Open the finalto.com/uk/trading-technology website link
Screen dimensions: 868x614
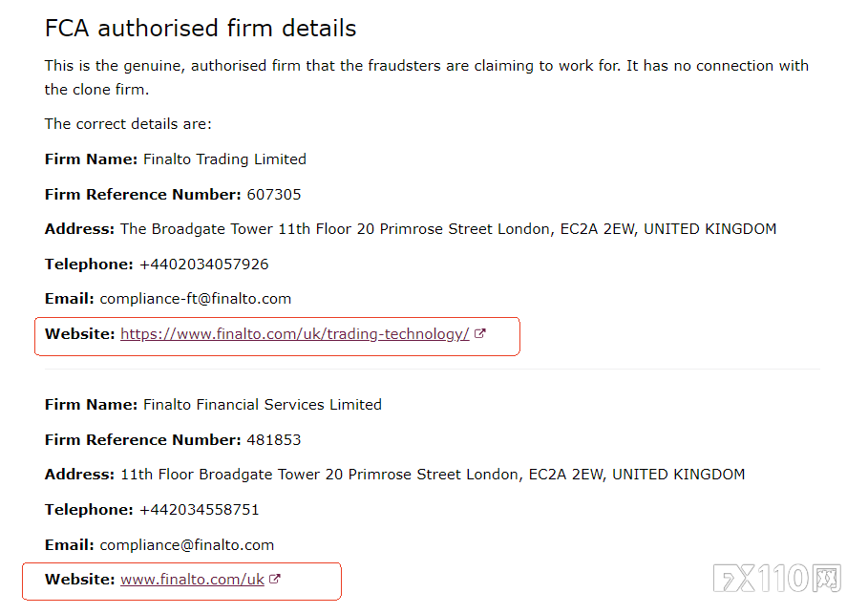click(294, 334)
